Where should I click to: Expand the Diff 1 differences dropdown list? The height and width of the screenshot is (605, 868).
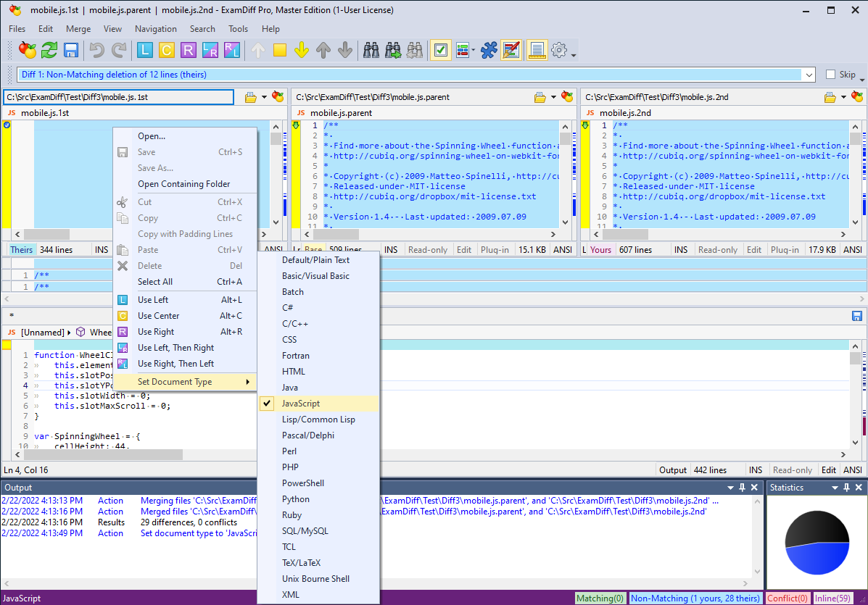click(x=809, y=75)
